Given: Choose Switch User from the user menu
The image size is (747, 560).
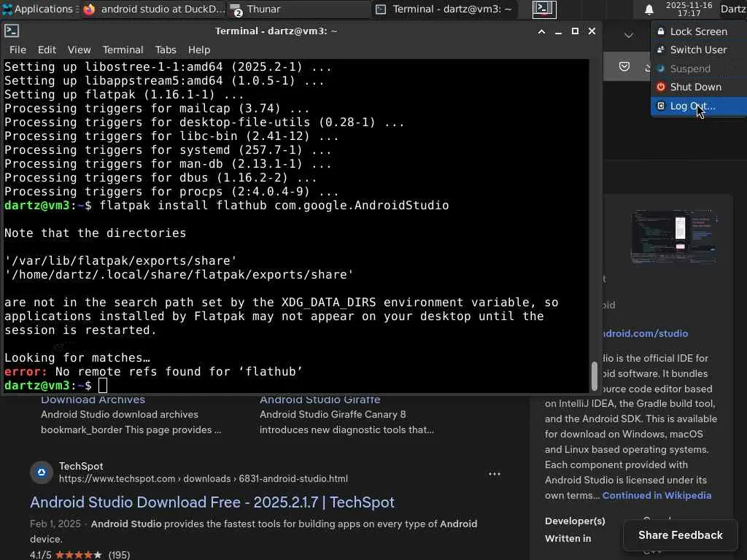Looking at the screenshot, I should [x=699, y=50].
